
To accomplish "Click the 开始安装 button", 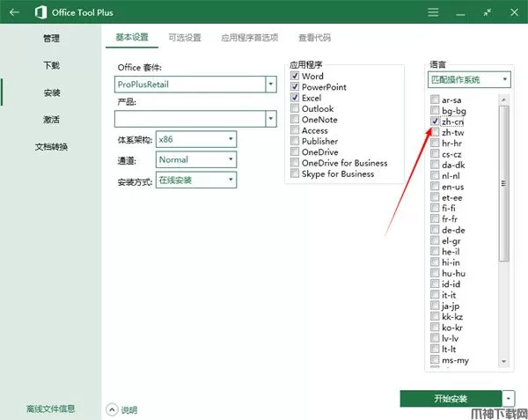I will tap(451, 398).
